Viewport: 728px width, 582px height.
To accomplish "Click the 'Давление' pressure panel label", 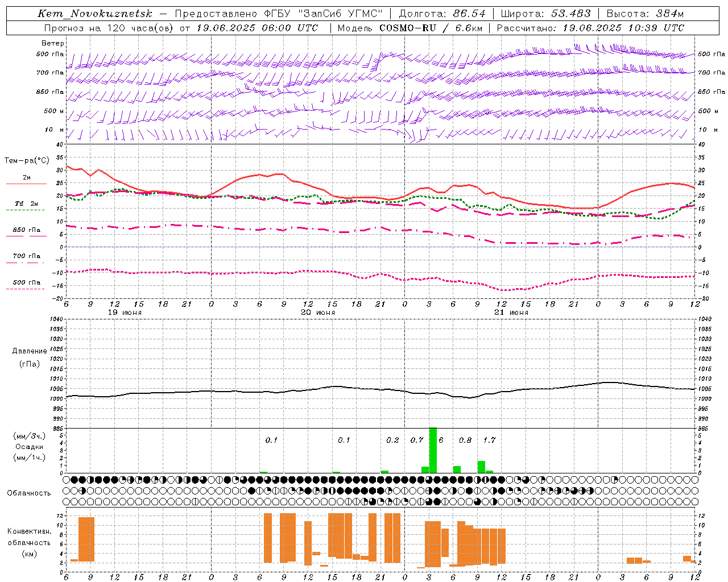I will [30, 351].
